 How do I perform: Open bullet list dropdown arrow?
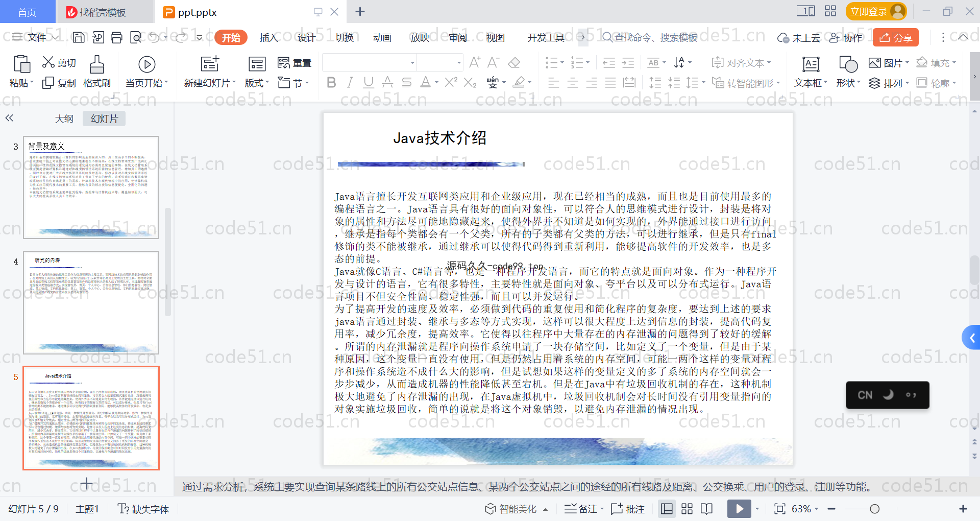562,63
